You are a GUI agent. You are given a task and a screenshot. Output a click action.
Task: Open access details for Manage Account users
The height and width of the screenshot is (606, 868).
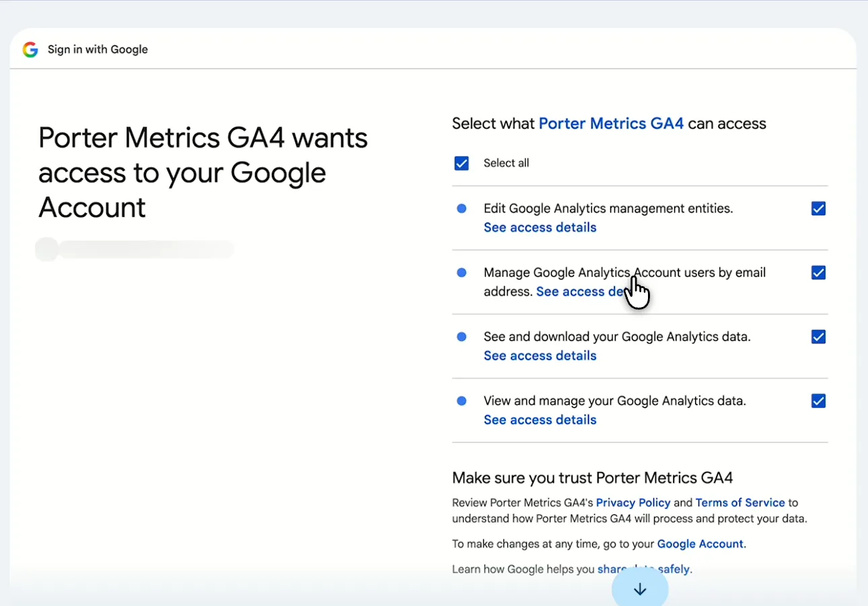click(585, 292)
